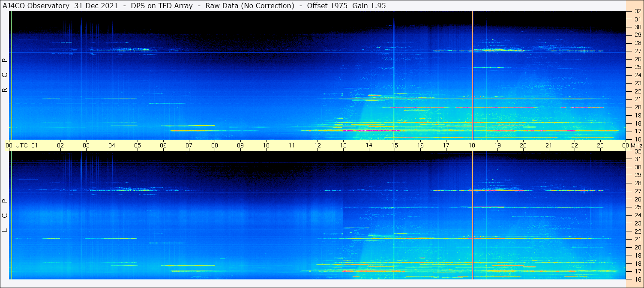Click the 25 MHz scale label in the RCP panel
The image size is (644, 288).
point(637,67)
